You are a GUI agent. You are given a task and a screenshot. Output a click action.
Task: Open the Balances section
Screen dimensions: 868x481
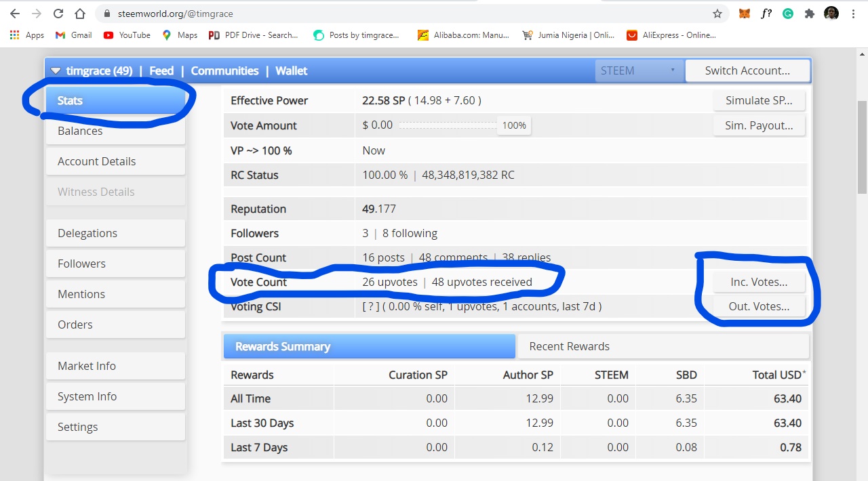pos(115,131)
